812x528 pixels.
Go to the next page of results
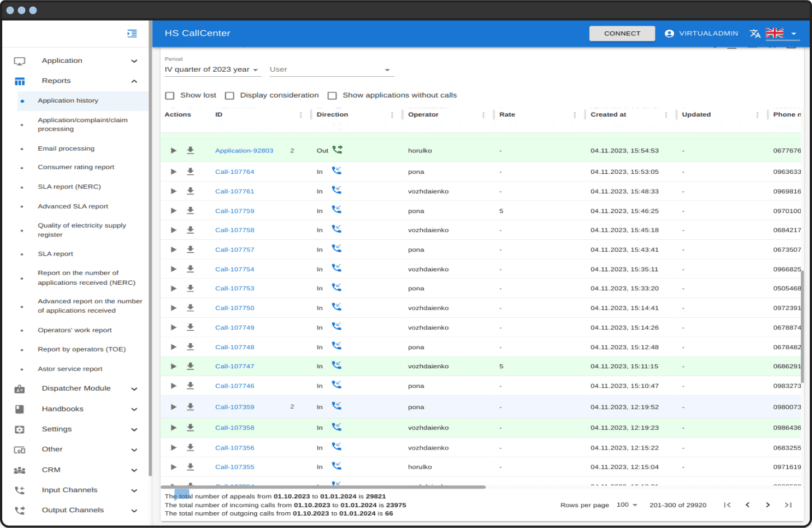tap(767, 505)
